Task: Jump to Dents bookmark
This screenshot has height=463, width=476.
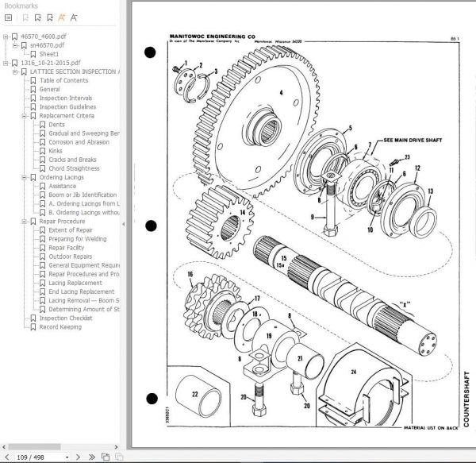Action: (56, 125)
